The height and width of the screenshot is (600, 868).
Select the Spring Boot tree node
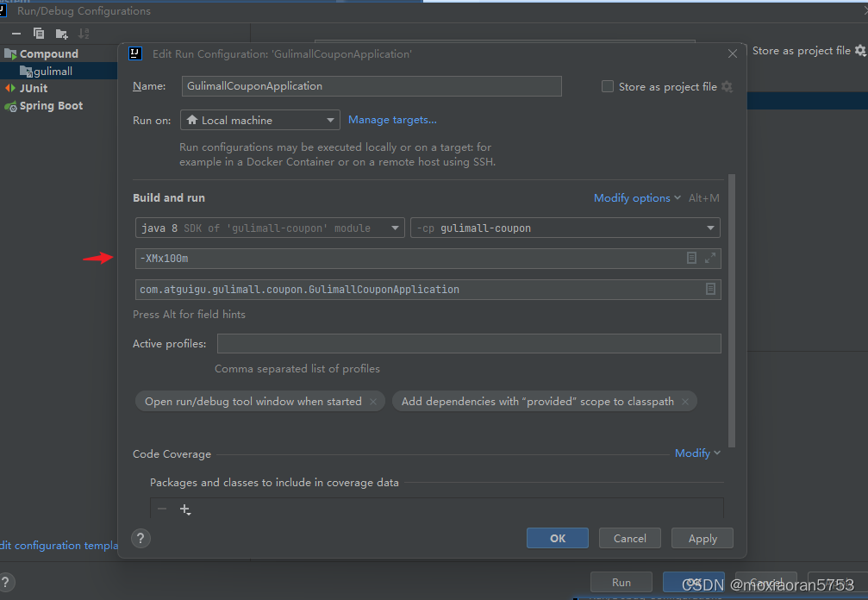[51, 106]
